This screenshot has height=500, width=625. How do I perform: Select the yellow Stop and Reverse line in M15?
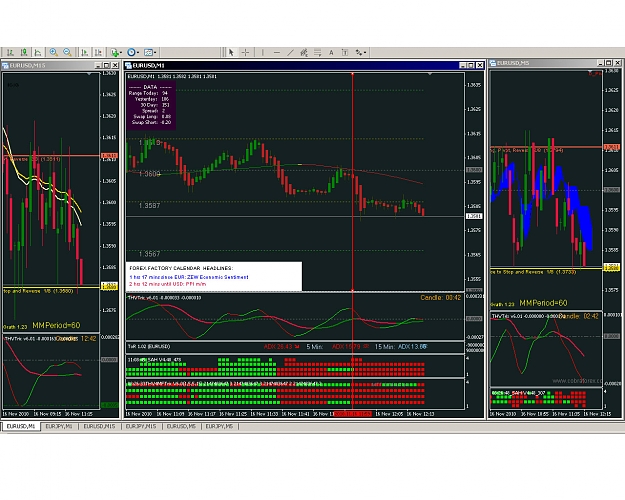tap(51, 287)
